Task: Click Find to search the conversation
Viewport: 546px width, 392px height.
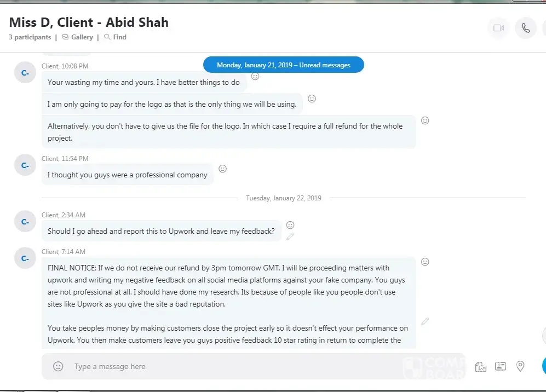Action: pos(116,37)
